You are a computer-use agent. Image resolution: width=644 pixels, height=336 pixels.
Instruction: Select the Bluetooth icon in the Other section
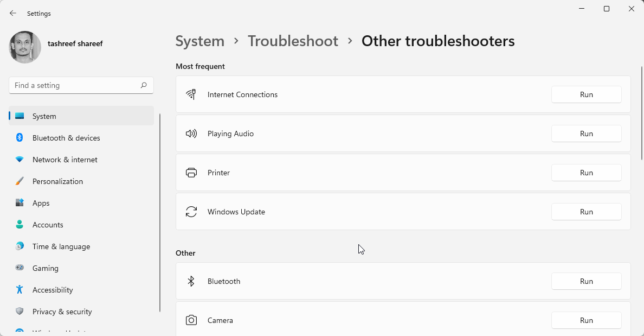click(x=191, y=281)
